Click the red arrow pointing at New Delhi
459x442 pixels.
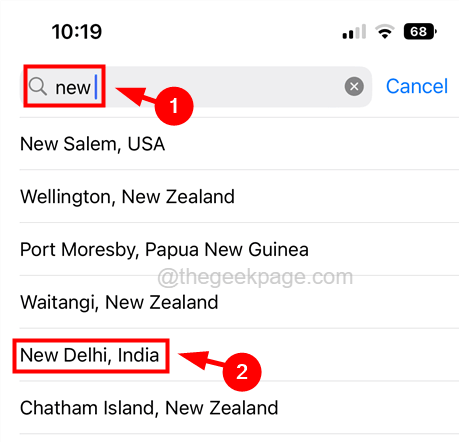tap(201, 360)
